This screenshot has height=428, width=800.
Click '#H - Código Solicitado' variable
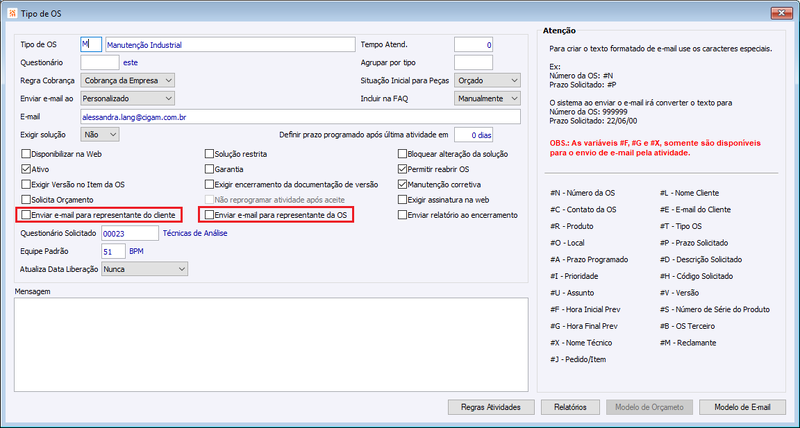tap(696, 276)
